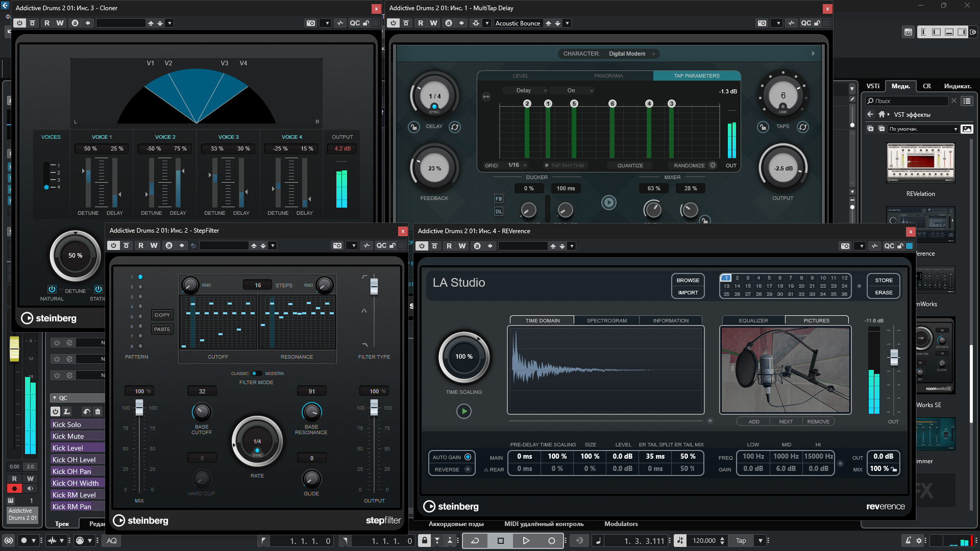
Task: Open the Randomize gear settings in MultiTap Delay
Action: tap(713, 165)
